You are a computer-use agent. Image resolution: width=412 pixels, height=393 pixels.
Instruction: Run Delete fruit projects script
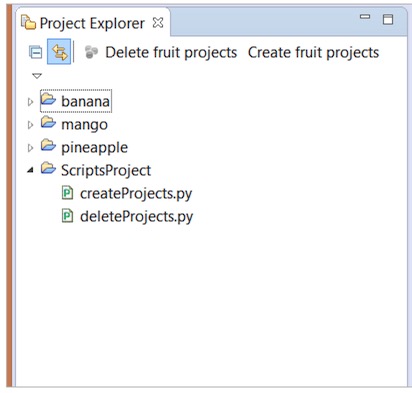click(x=171, y=53)
